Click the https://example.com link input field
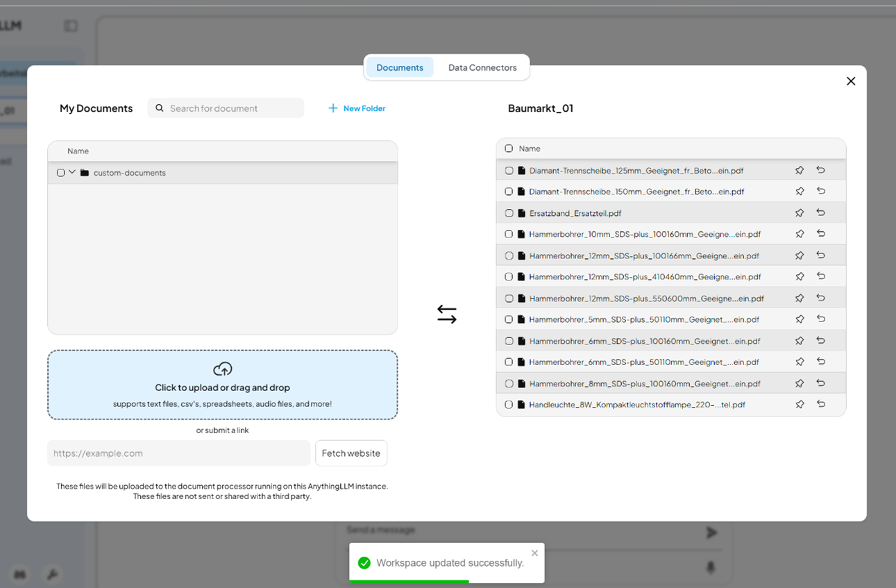Viewport: 896px width, 588px height. [x=178, y=453]
